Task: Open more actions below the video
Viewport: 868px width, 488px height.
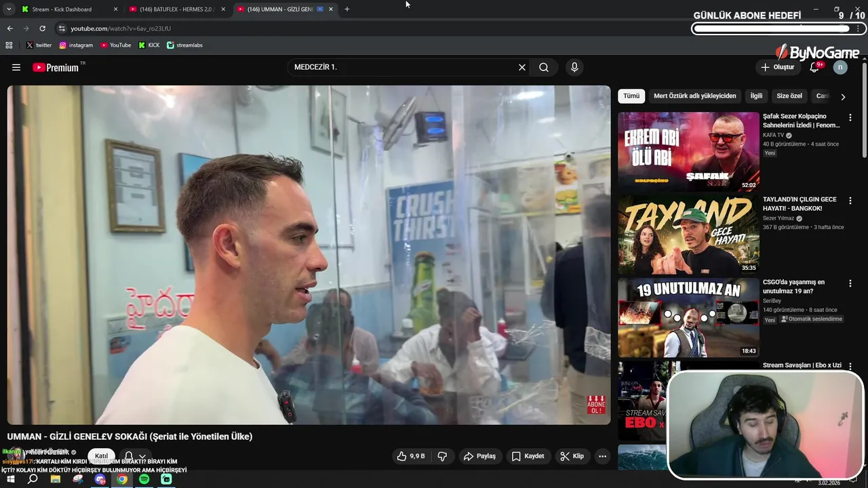Action: tap(602, 456)
